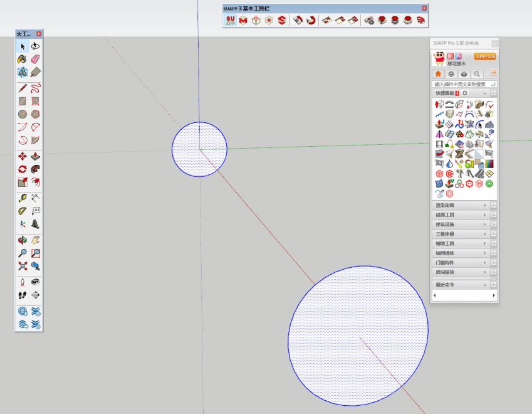
Task: Select the Text label tool
Action: point(35,211)
